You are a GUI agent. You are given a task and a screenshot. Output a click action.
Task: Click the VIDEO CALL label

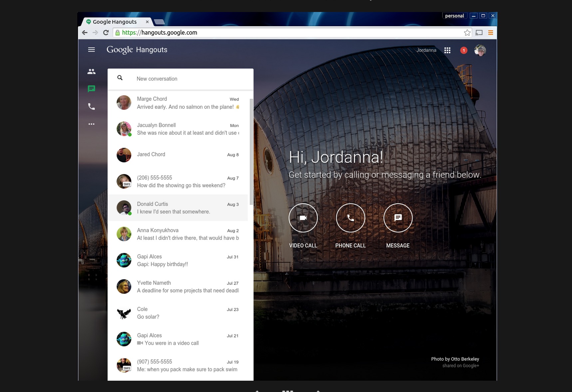303,246
